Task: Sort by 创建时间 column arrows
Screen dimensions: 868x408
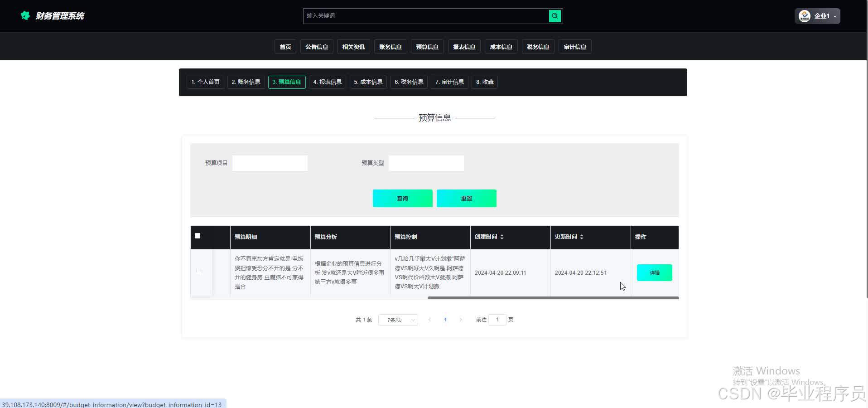Action: pos(502,237)
